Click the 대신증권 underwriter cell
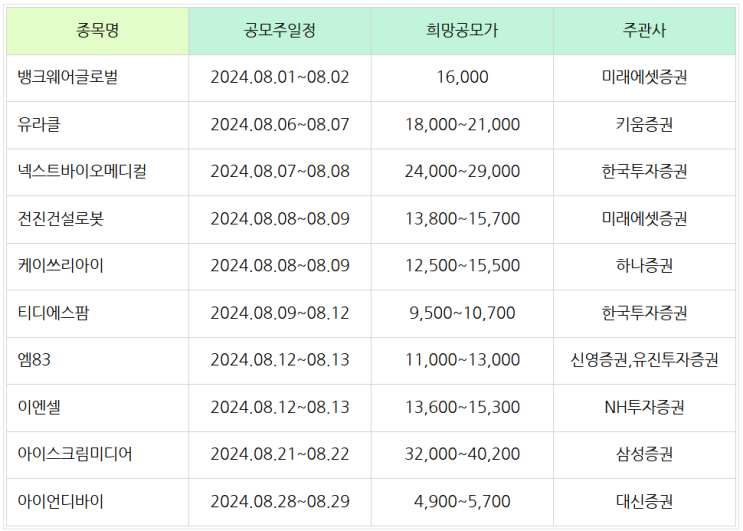Viewport: 743px width, 531px height. (x=644, y=501)
